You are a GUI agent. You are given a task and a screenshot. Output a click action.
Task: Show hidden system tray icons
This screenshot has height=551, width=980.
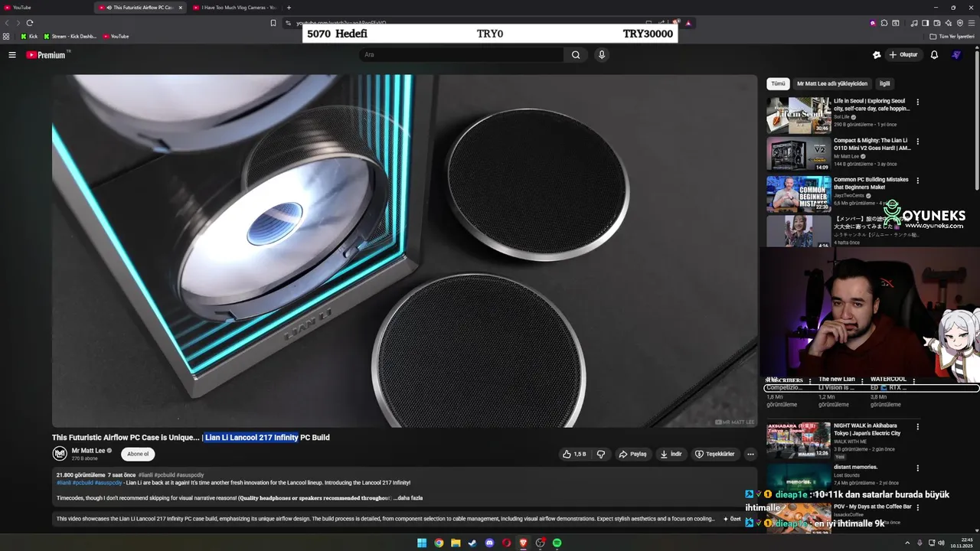pos(908,543)
